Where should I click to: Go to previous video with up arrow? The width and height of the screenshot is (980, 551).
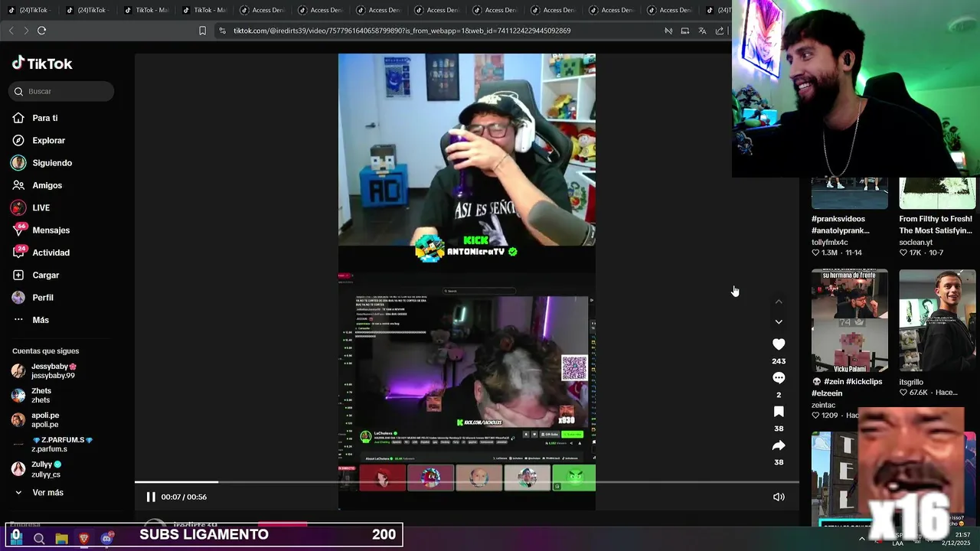click(779, 302)
